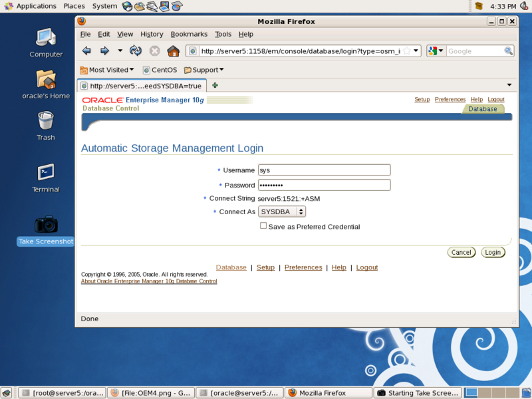Open the search engine selector dropdown

coord(436,51)
